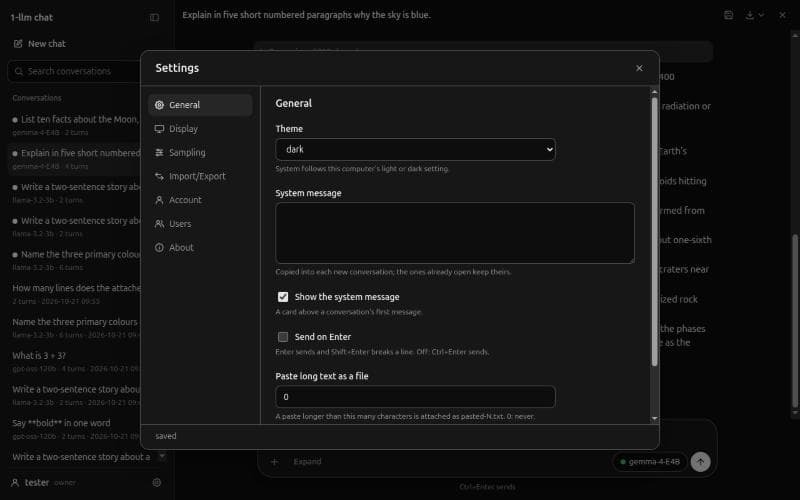This screenshot has height=500, width=800.
Task: Go to the Import/Export tab
Action: (200, 176)
